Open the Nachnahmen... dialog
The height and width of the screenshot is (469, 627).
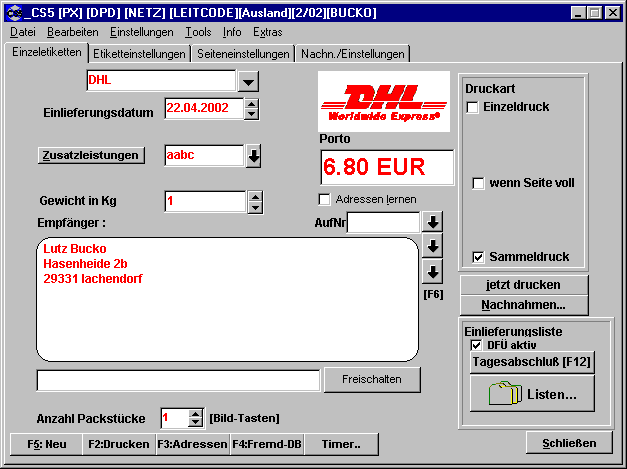(524, 305)
